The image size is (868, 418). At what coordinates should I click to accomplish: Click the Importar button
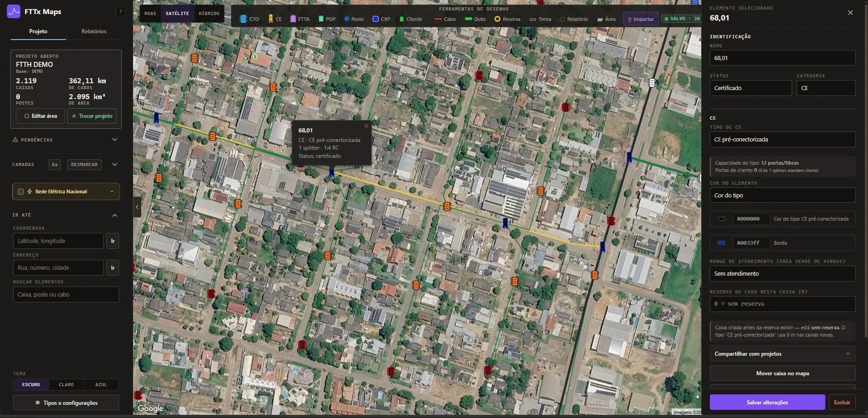pos(641,19)
